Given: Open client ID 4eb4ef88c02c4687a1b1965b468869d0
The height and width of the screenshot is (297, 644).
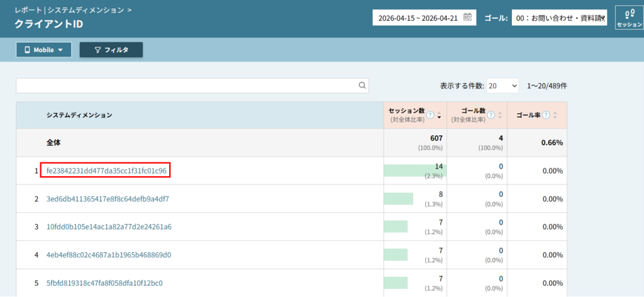Looking at the screenshot, I should (109, 255).
